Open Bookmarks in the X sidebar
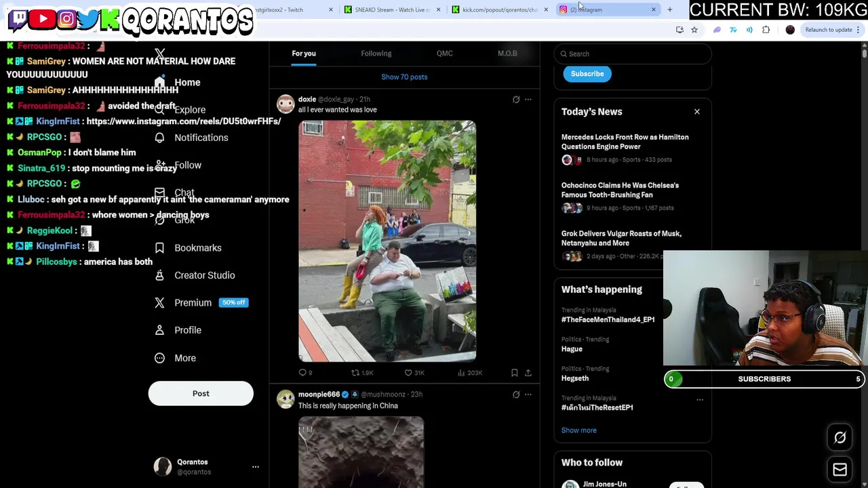The image size is (868, 488). (188, 248)
